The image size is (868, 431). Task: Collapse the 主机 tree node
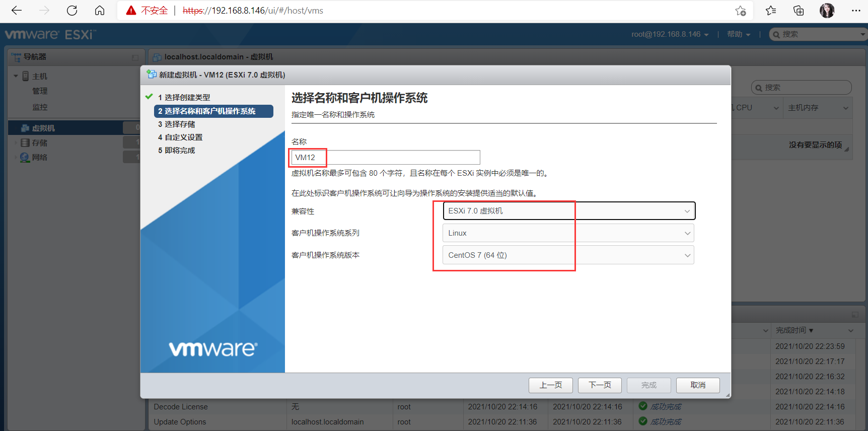pos(16,76)
